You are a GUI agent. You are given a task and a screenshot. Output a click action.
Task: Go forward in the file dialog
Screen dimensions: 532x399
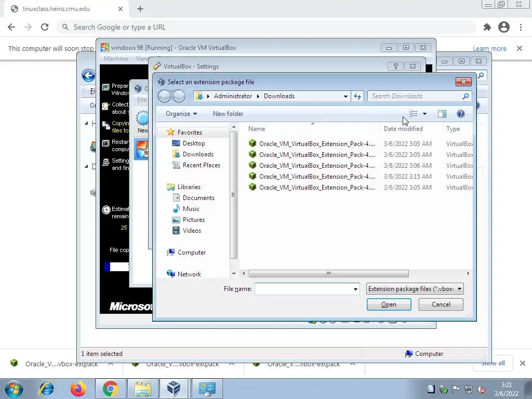179,96
